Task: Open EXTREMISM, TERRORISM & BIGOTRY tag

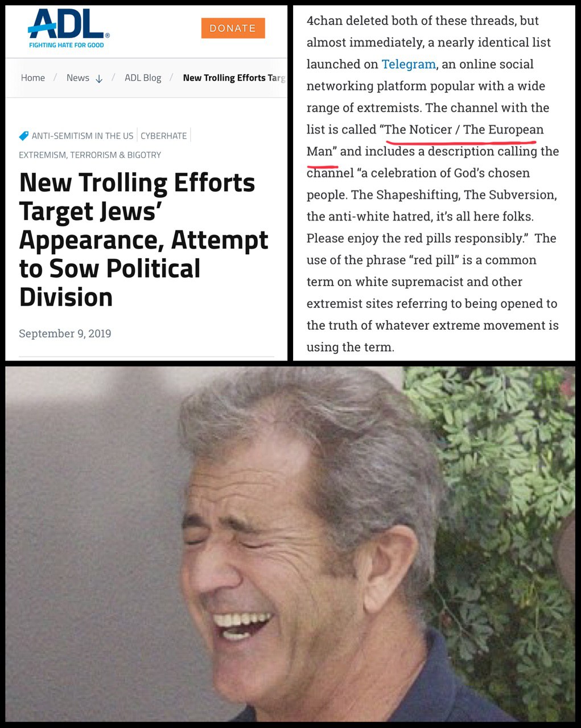Action: [x=90, y=155]
